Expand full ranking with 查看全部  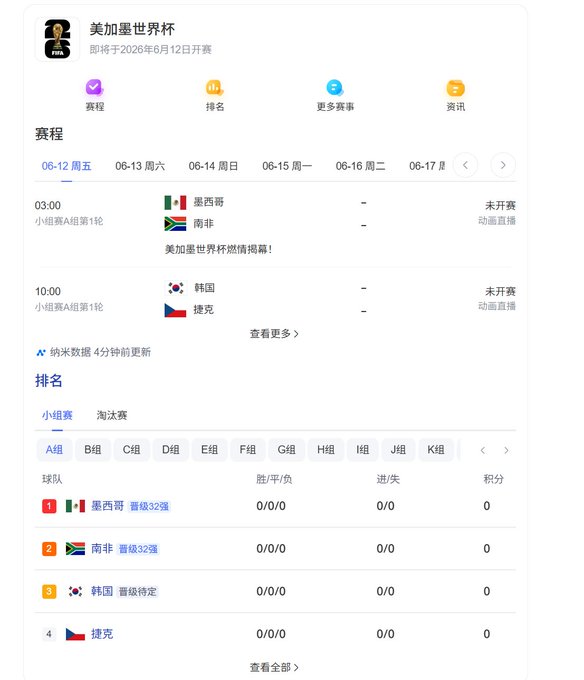click(x=274, y=667)
